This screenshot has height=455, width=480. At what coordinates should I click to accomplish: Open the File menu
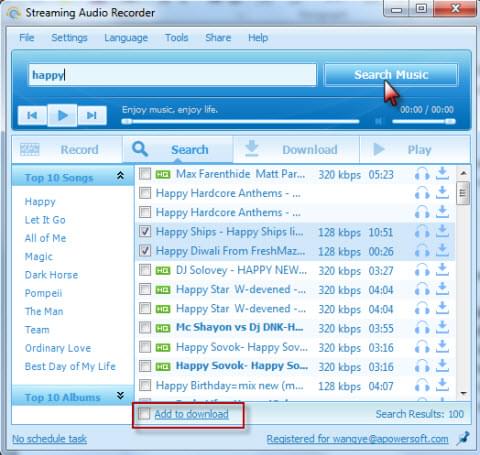[x=27, y=38]
